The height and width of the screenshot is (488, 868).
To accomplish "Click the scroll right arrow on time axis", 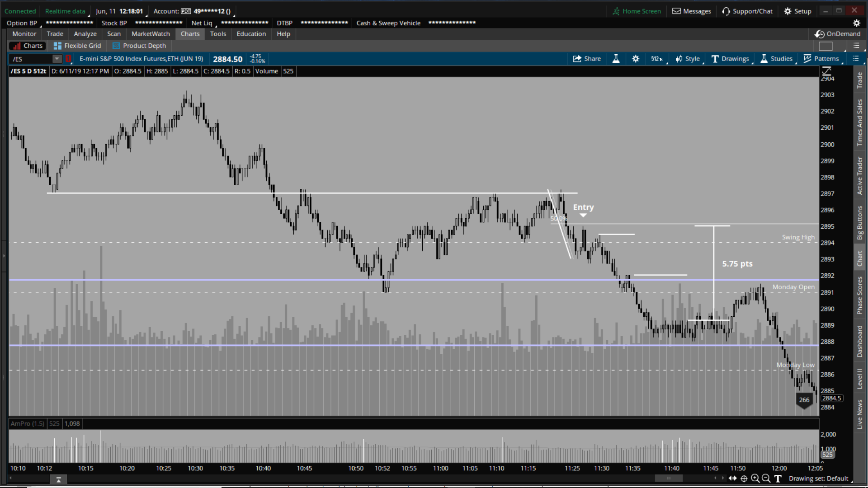I will 722,478.
